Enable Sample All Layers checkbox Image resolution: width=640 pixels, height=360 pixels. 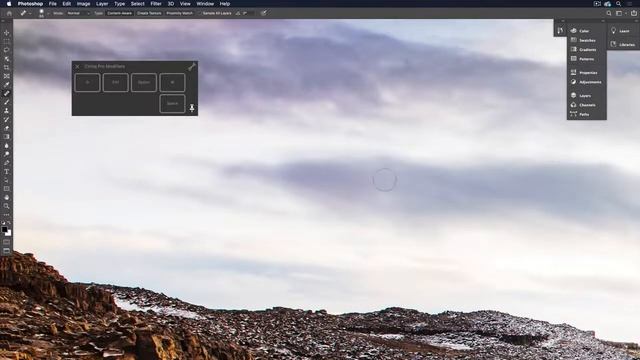(200, 13)
